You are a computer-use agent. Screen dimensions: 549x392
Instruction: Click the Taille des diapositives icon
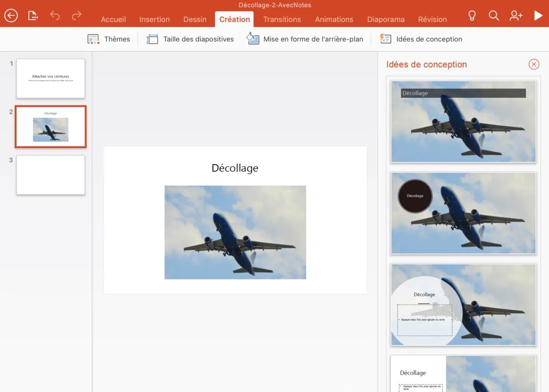152,39
